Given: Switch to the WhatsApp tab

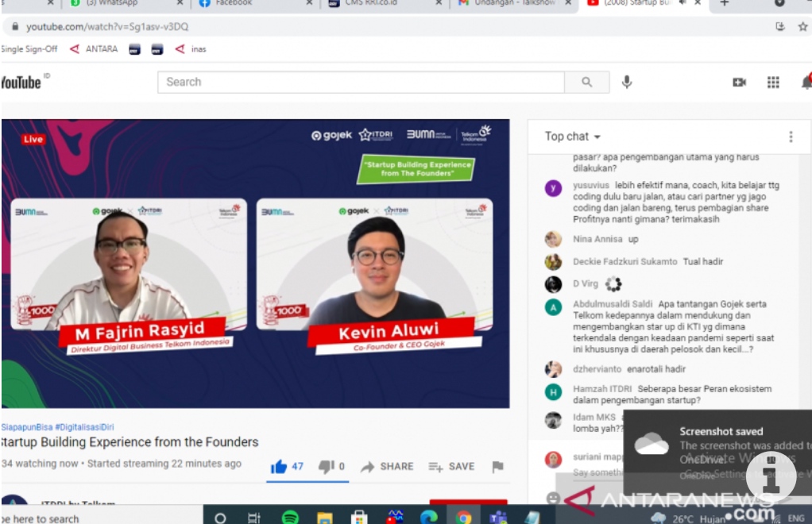Looking at the screenshot, I should tap(124, 4).
